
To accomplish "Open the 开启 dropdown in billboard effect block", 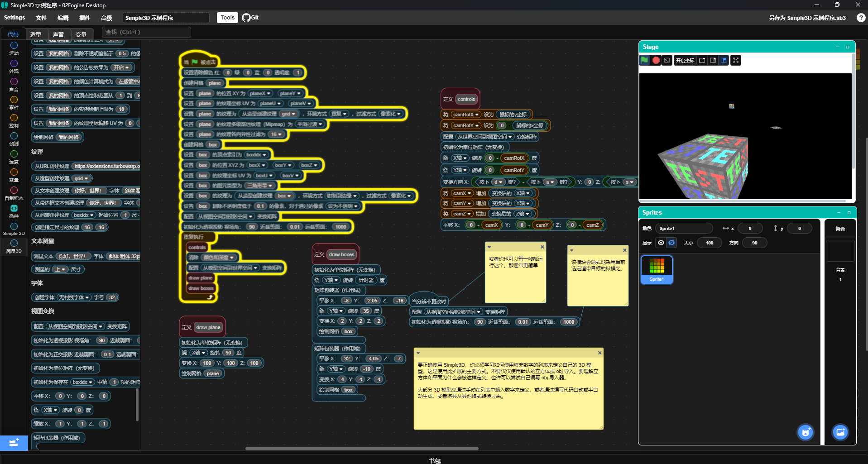I will click(121, 67).
